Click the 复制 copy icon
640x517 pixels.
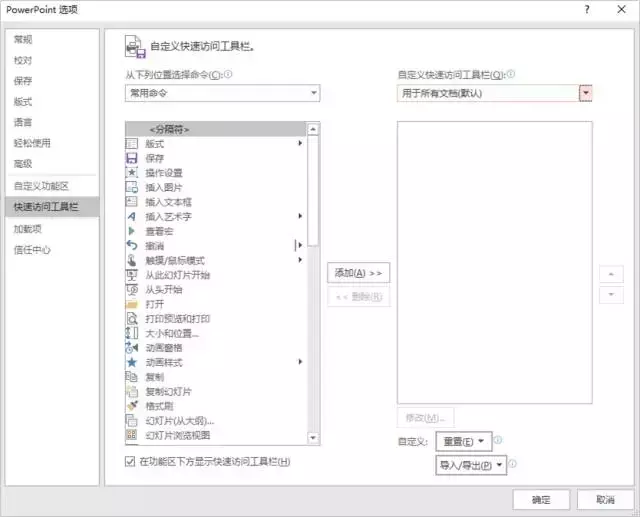[x=131, y=377]
